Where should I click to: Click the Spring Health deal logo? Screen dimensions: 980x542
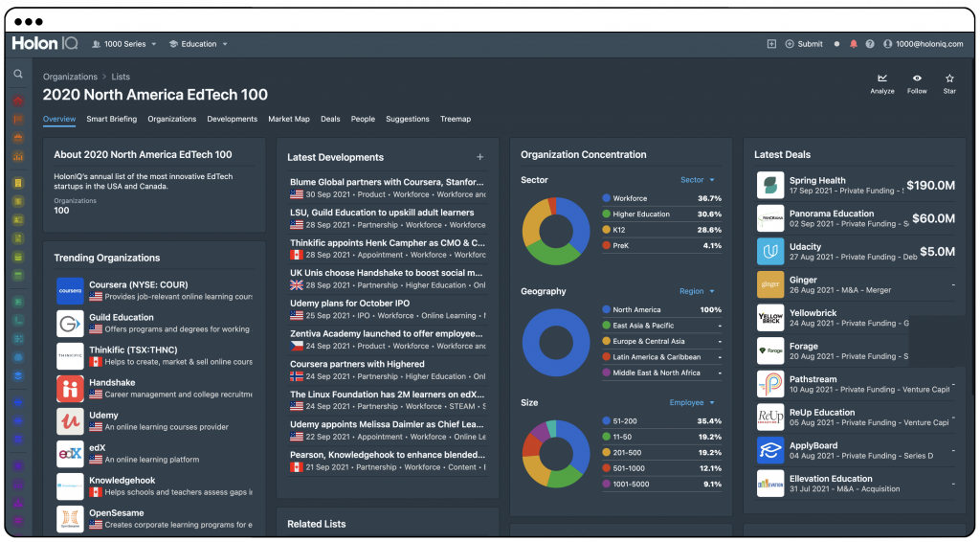[x=770, y=185]
